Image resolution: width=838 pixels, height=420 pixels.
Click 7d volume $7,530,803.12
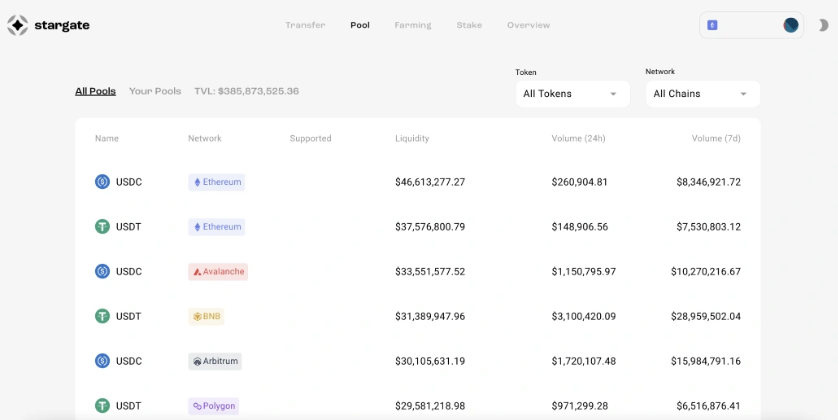click(709, 227)
